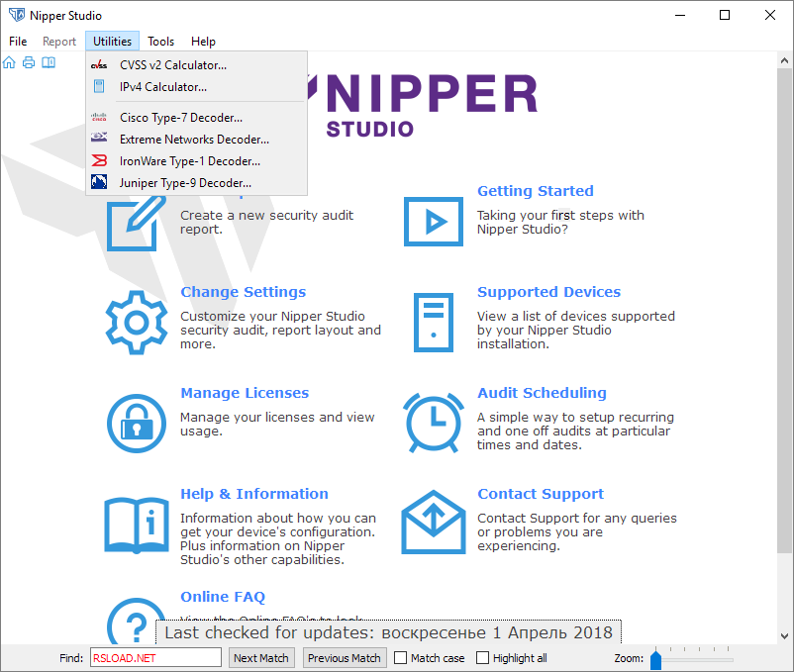This screenshot has width=794, height=672.
Task: Enable the Highlight all checkbox
Action: (x=482, y=658)
